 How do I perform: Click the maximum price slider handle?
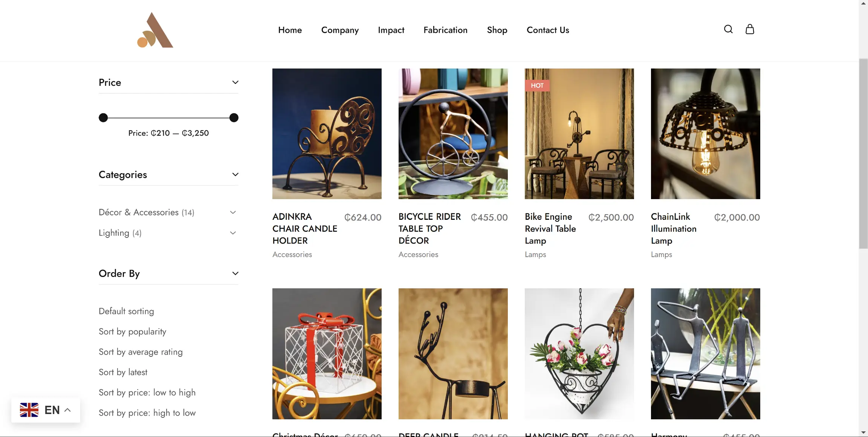pyautogui.click(x=234, y=118)
